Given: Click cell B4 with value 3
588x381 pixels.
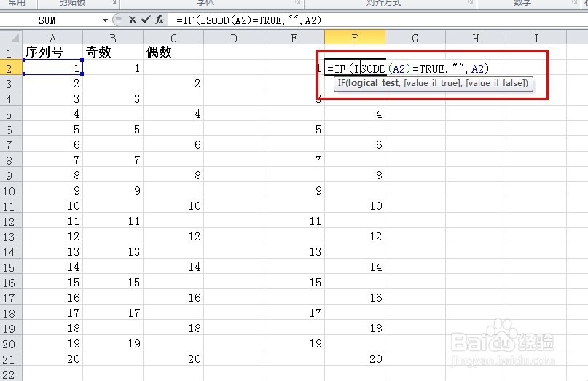Looking at the screenshot, I should [113, 98].
